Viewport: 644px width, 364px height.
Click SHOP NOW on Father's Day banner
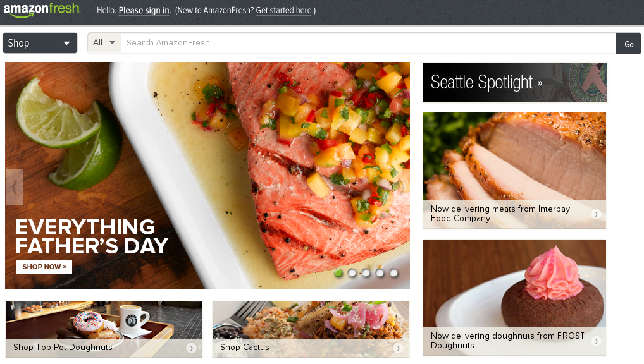click(44, 267)
